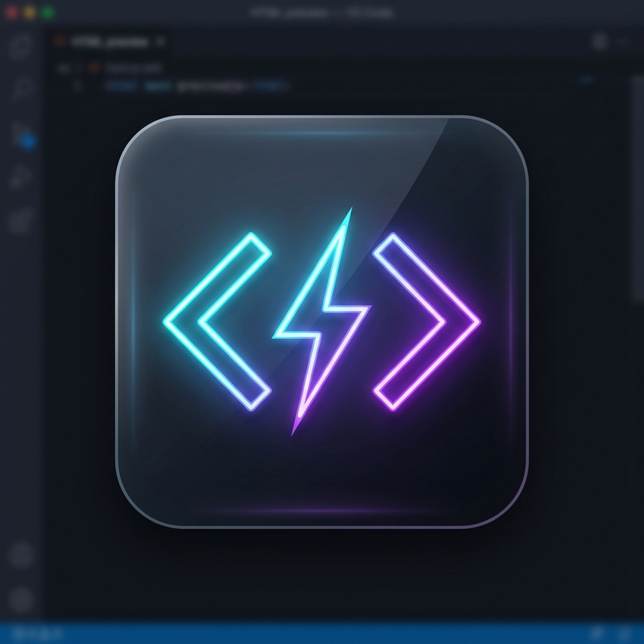Open the split editor layout icon

[x=600, y=42]
